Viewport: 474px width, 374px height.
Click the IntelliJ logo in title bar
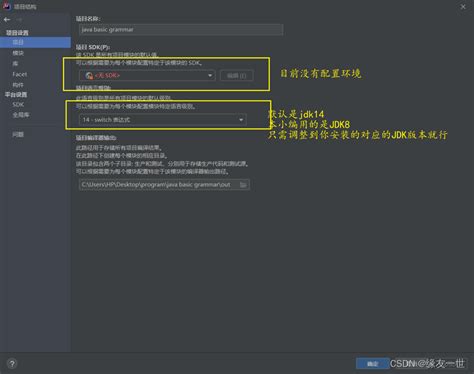(x=6, y=6)
